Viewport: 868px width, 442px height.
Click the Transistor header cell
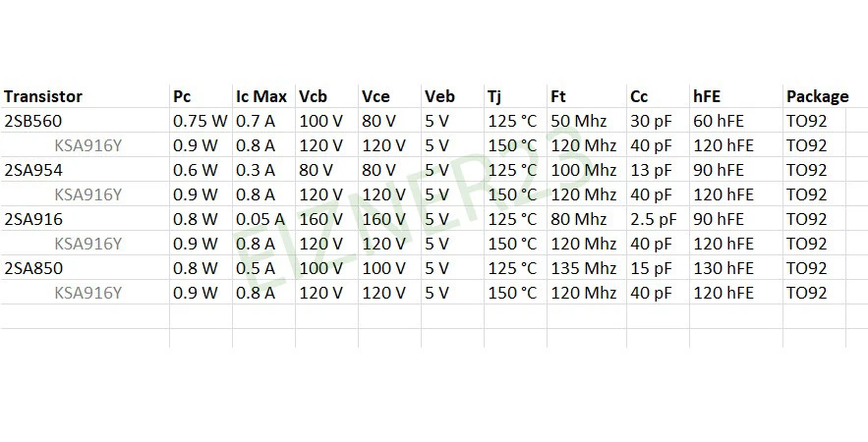pos(43,96)
